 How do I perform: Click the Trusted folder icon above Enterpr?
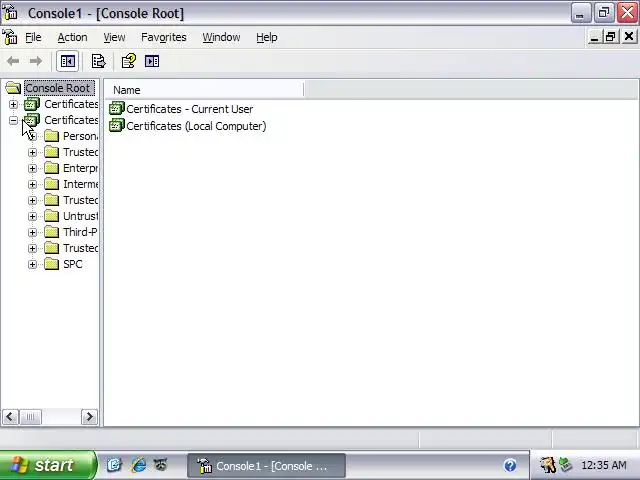tap(51, 152)
